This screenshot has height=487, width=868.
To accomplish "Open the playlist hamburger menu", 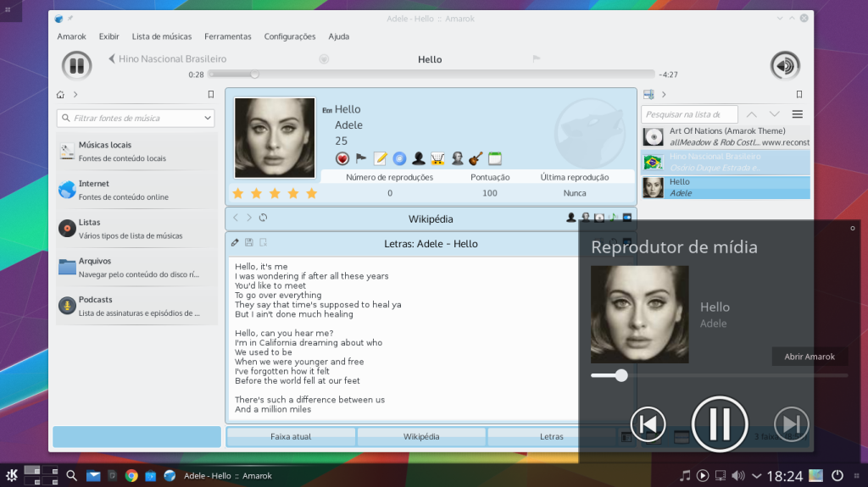I will pyautogui.click(x=797, y=114).
